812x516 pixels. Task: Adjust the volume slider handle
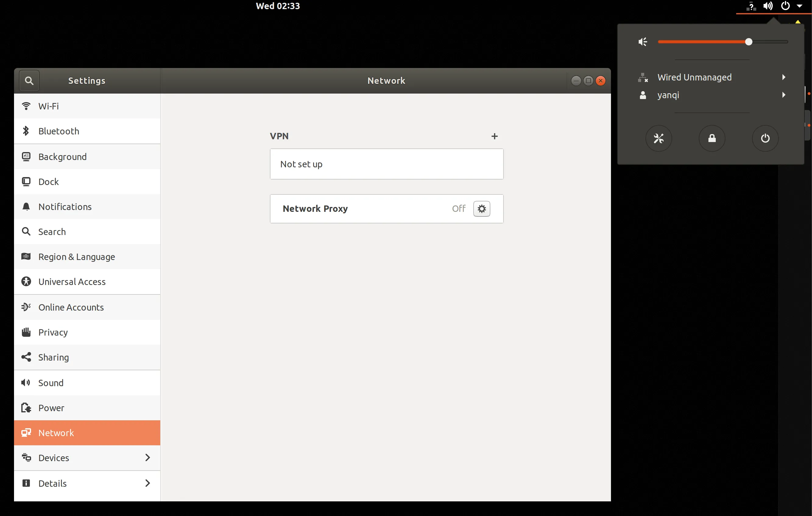(x=749, y=42)
